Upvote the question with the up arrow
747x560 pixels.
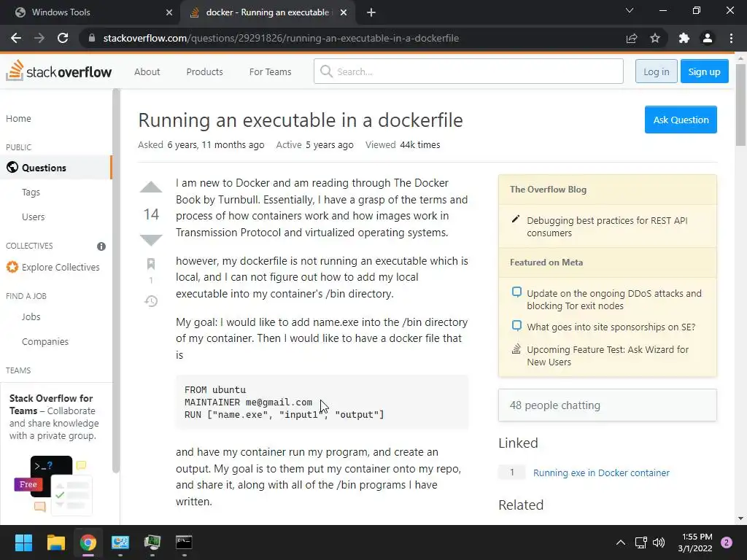[x=151, y=187]
